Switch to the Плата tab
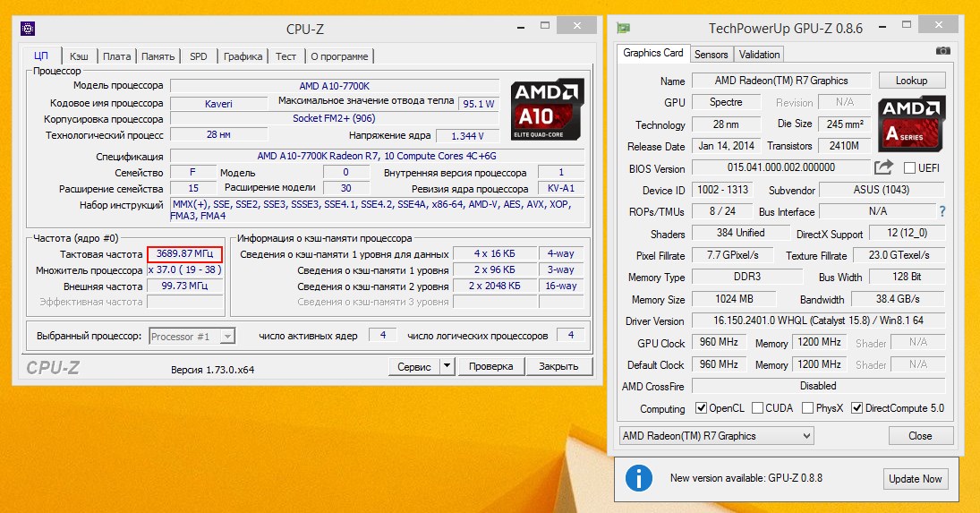 (117, 56)
